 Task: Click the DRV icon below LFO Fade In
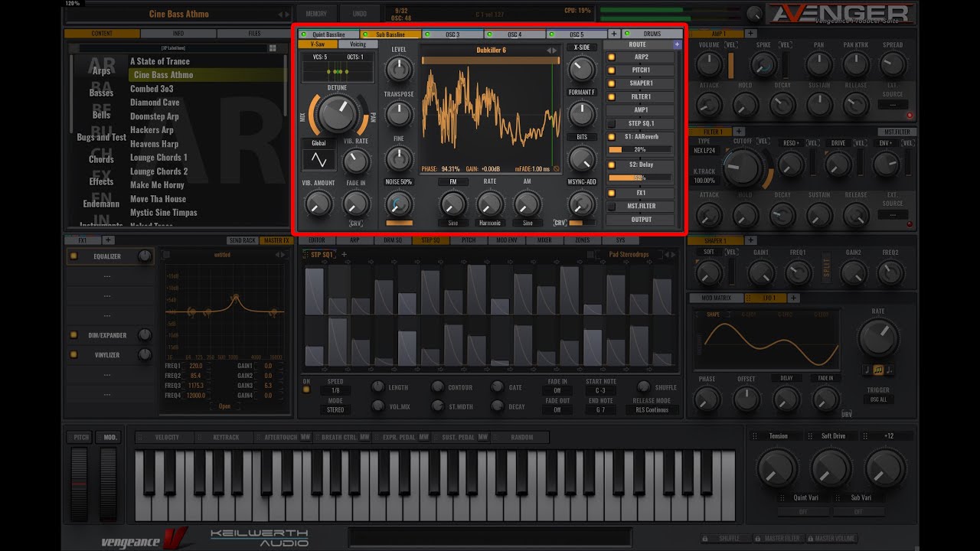pyautogui.click(x=847, y=414)
